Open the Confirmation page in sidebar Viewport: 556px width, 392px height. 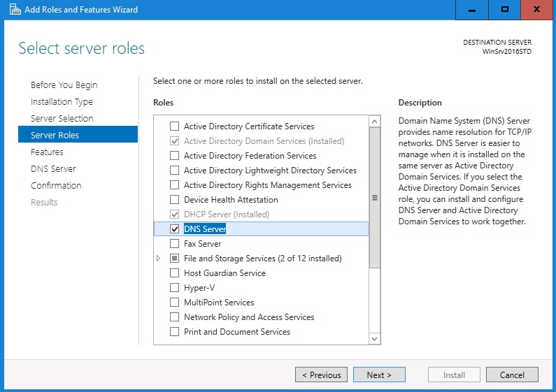(56, 186)
